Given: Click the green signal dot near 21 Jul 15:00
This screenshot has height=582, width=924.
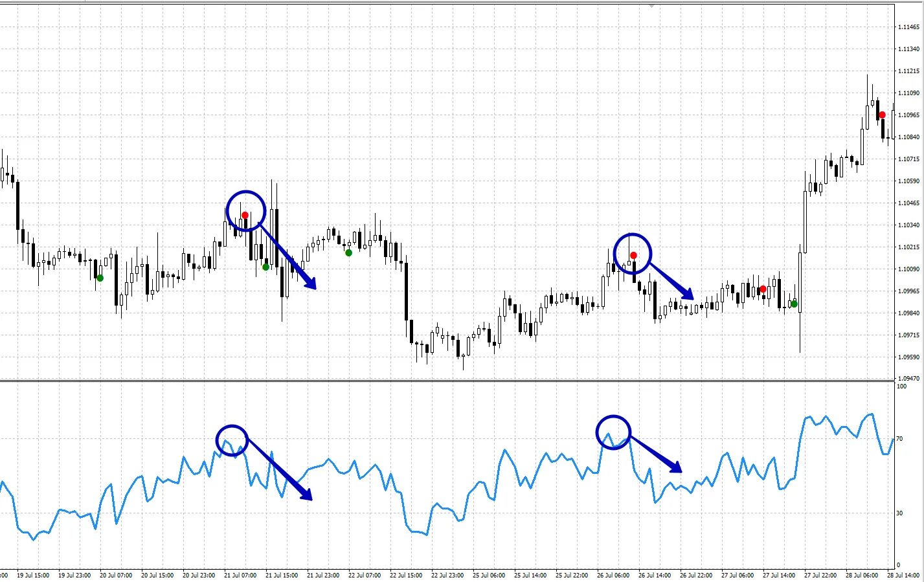Looking at the screenshot, I should tap(265, 267).
